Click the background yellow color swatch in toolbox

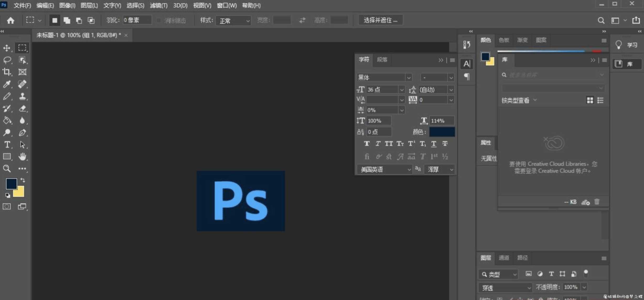click(x=20, y=193)
